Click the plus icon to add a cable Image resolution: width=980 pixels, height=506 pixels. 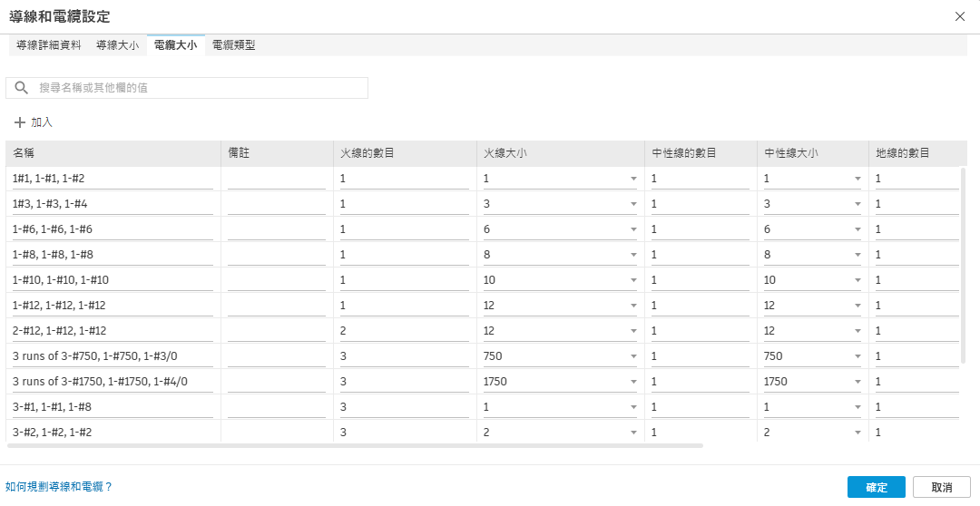(x=20, y=122)
